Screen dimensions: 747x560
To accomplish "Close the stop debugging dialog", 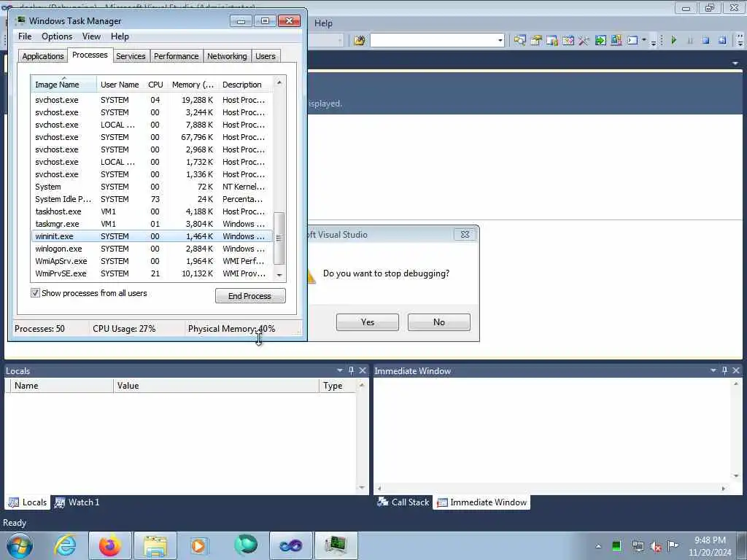I will click(465, 234).
